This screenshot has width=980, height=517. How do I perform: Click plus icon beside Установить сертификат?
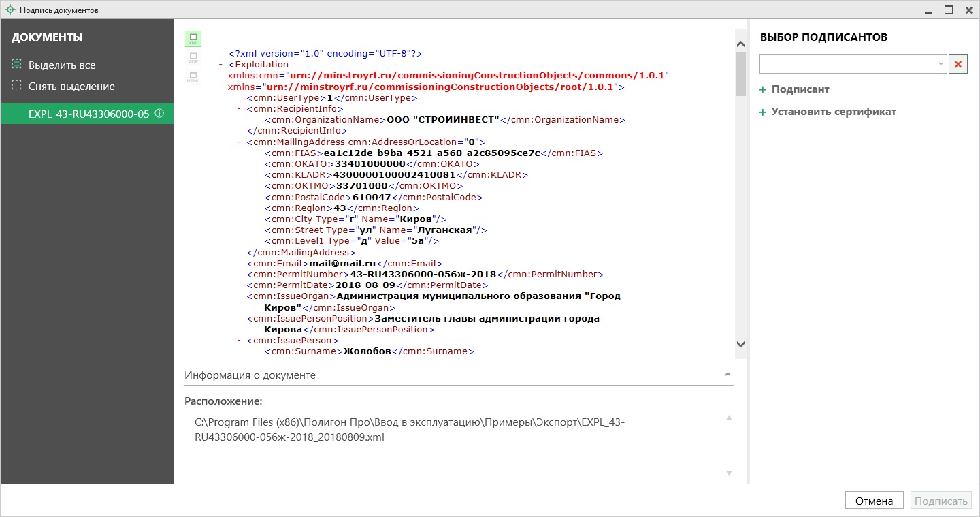coord(763,112)
